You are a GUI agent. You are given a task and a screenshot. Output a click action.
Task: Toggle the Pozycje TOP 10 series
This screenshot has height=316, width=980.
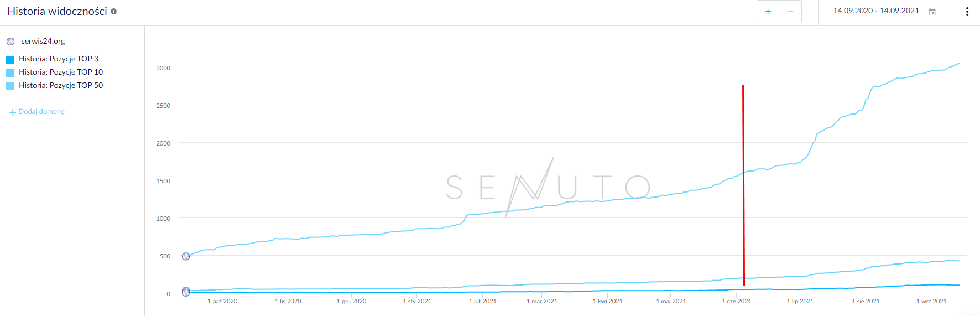coord(60,72)
